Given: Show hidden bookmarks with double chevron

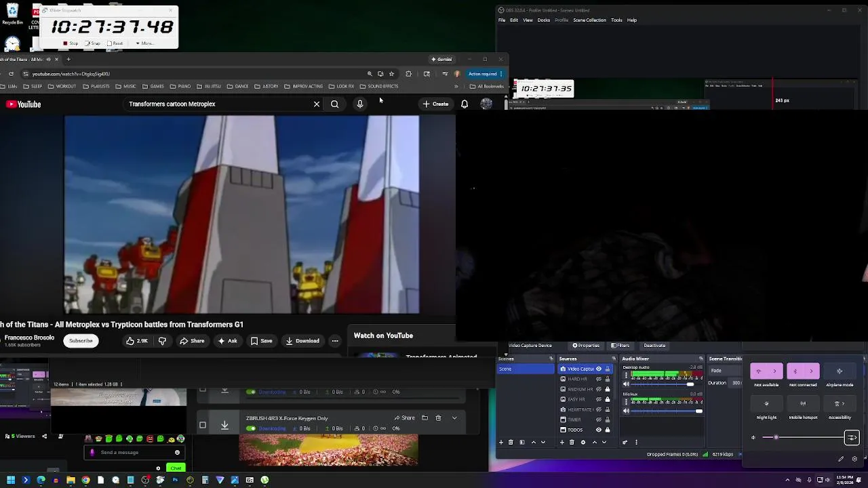Looking at the screenshot, I should click(x=456, y=86).
